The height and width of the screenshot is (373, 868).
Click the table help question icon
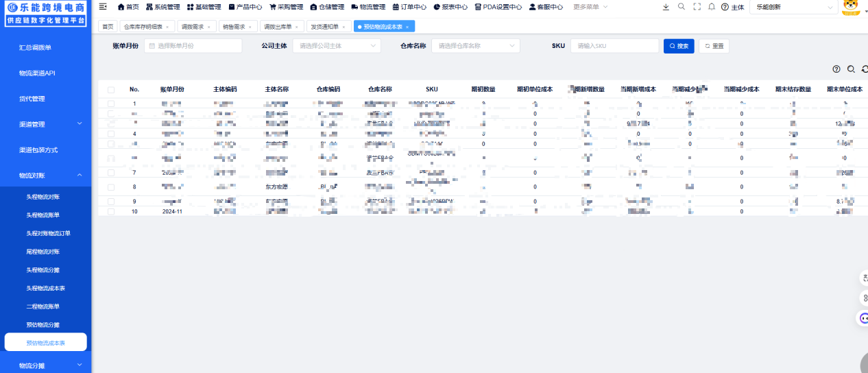click(836, 69)
